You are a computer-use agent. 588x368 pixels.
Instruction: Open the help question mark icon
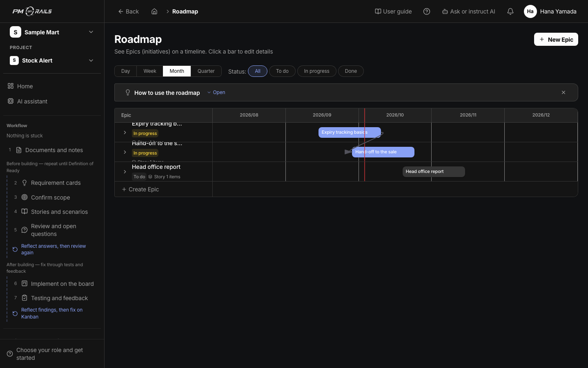pos(427,11)
